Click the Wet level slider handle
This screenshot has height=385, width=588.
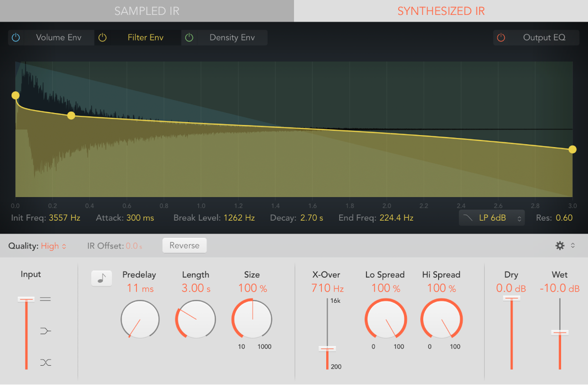(x=560, y=332)
